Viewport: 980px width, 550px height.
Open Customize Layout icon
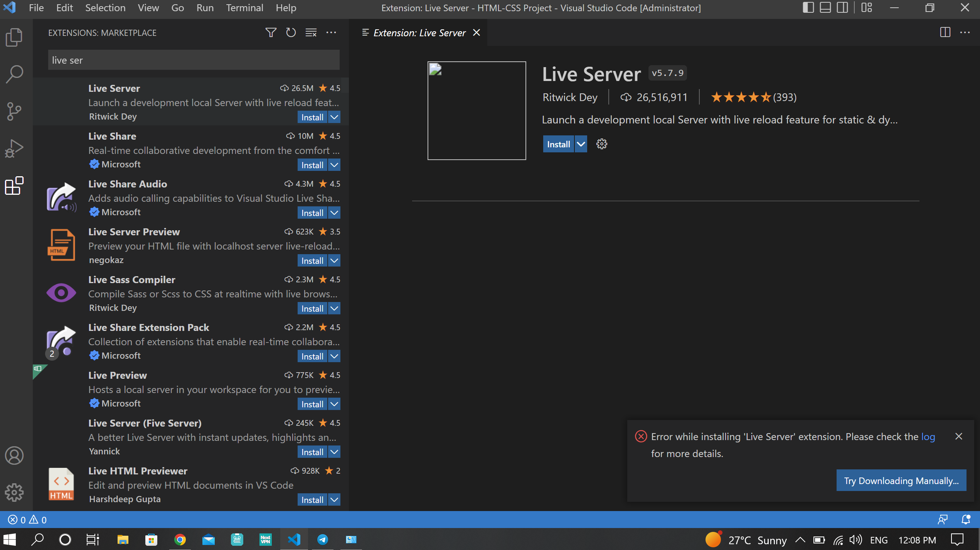point(867,8)
